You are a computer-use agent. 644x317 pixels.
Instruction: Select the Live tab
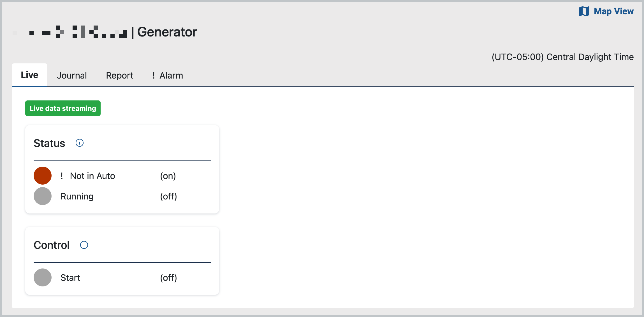(29, 75)
